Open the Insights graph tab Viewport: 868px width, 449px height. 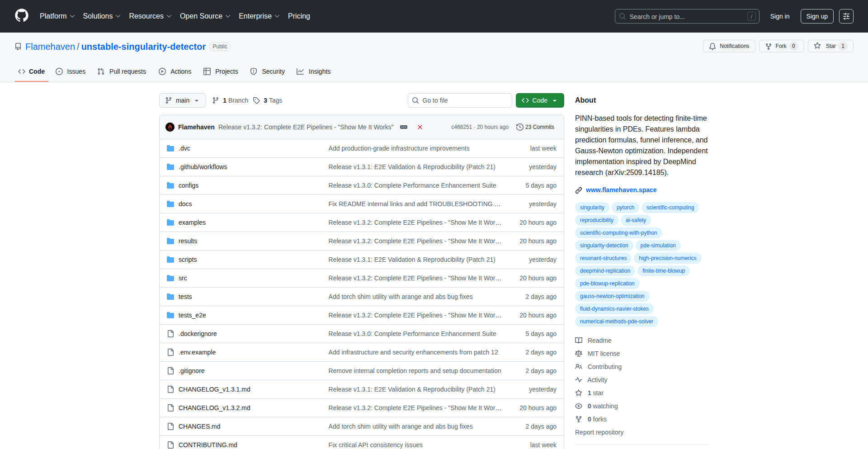pos(314,71)
